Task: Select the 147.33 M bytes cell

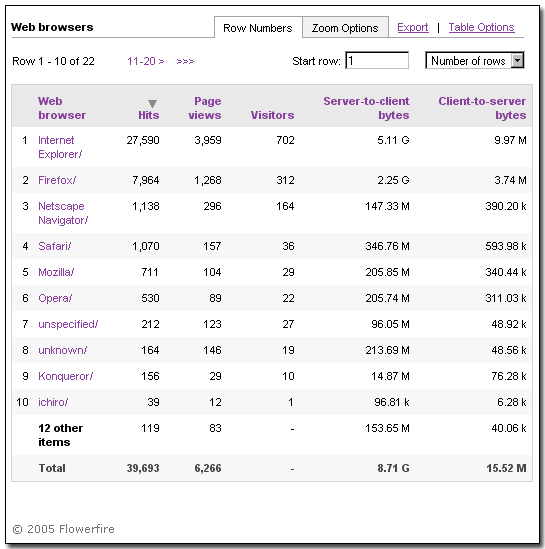Action: 387,206
